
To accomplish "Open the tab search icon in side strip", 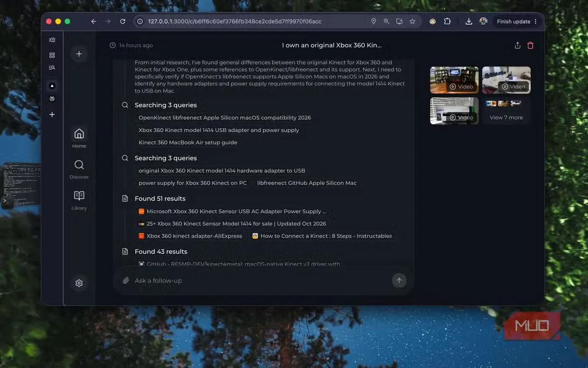I will [x=52, y=68].
